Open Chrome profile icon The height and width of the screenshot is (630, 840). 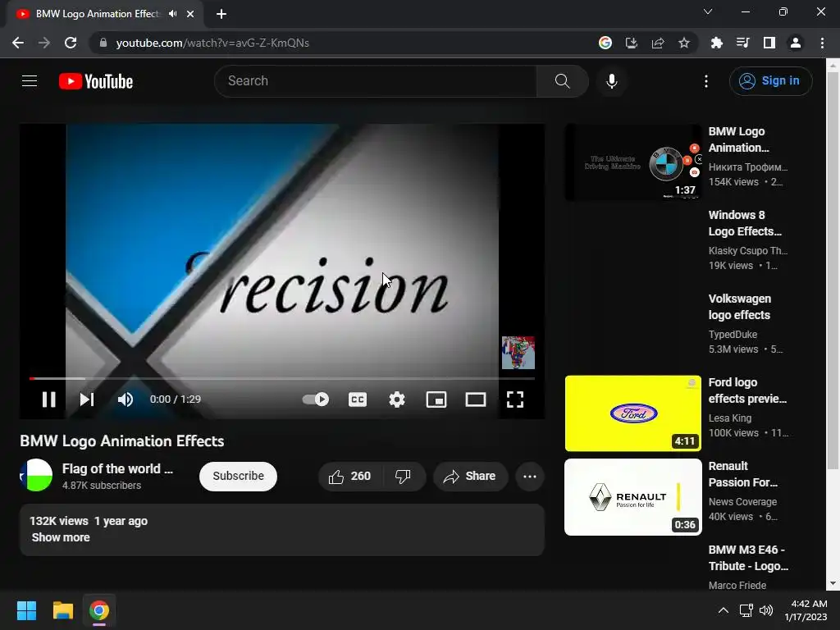(x=796, y=43)
